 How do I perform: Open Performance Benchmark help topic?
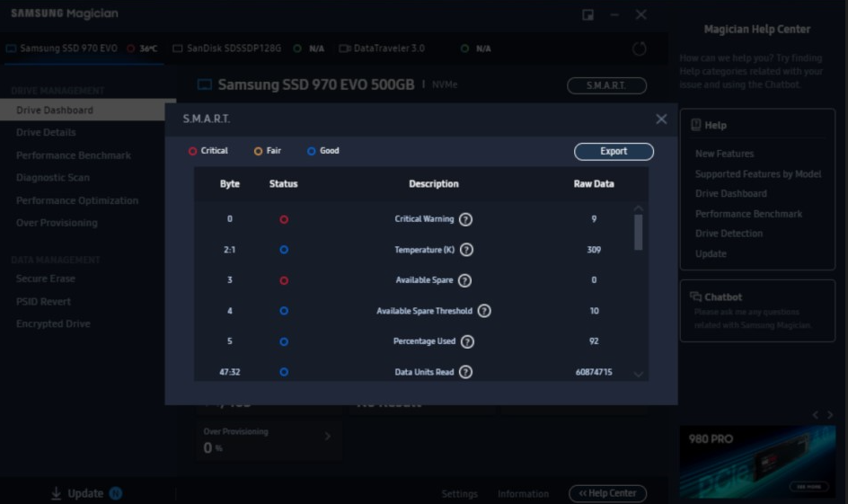[748, 214]
